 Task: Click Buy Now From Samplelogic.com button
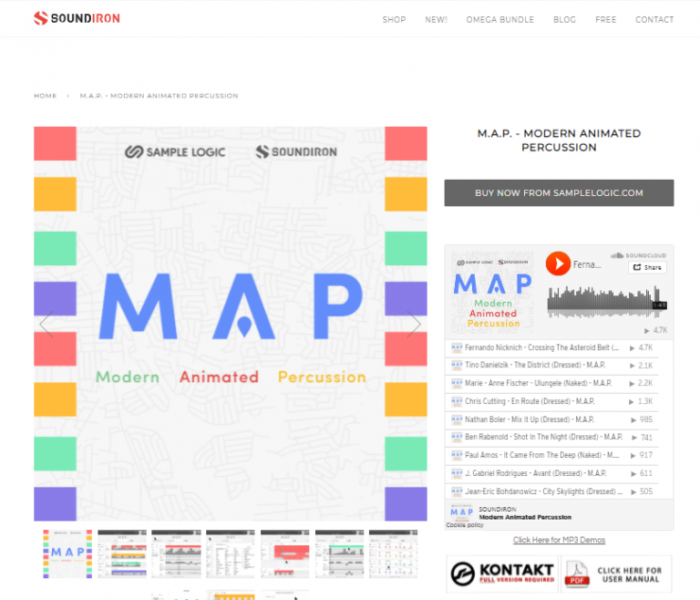(x=559, y=193)
